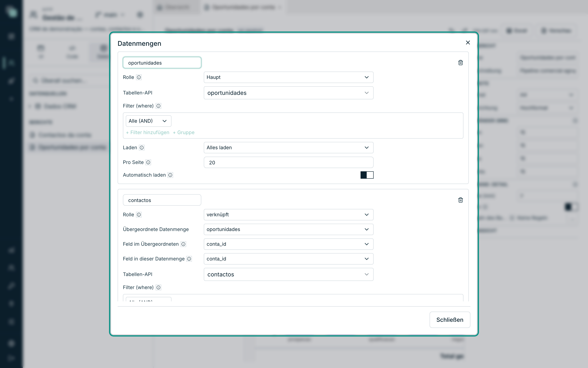This screenshot has height=368, width=588.
Task: Open Tabellen-API dropdown showing contactos
Action: pos(288,274)
